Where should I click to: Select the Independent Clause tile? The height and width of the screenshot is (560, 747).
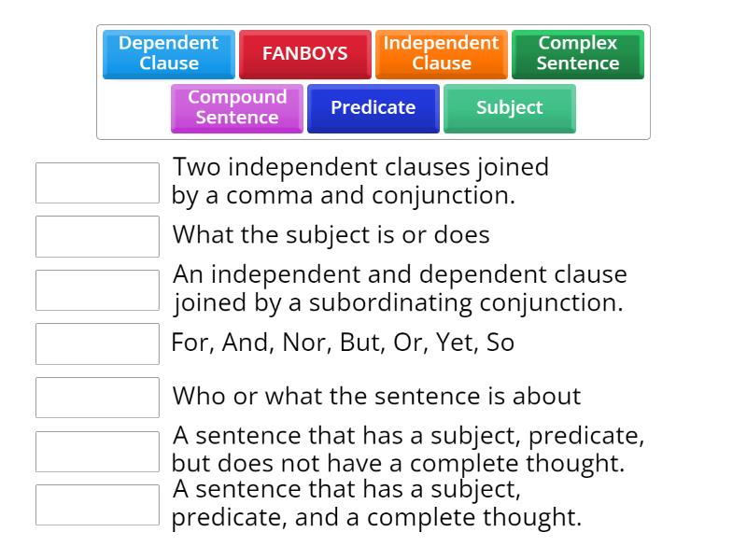(439, 53)
